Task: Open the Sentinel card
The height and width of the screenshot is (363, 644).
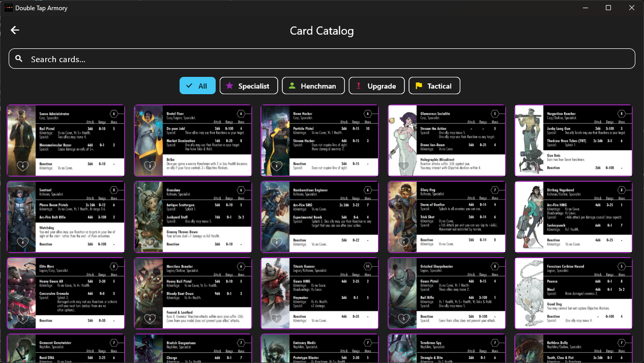Action: tap(66, 217)
